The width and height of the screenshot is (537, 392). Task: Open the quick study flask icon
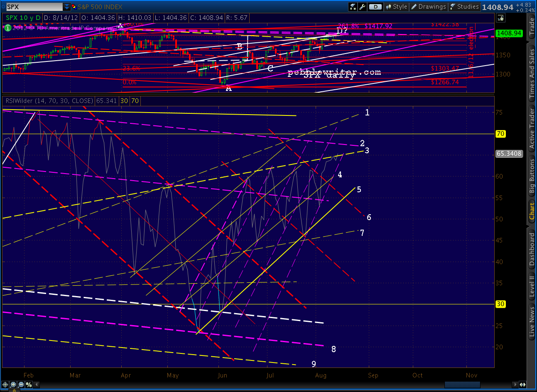pyautogui.click(x=353, y=7)
